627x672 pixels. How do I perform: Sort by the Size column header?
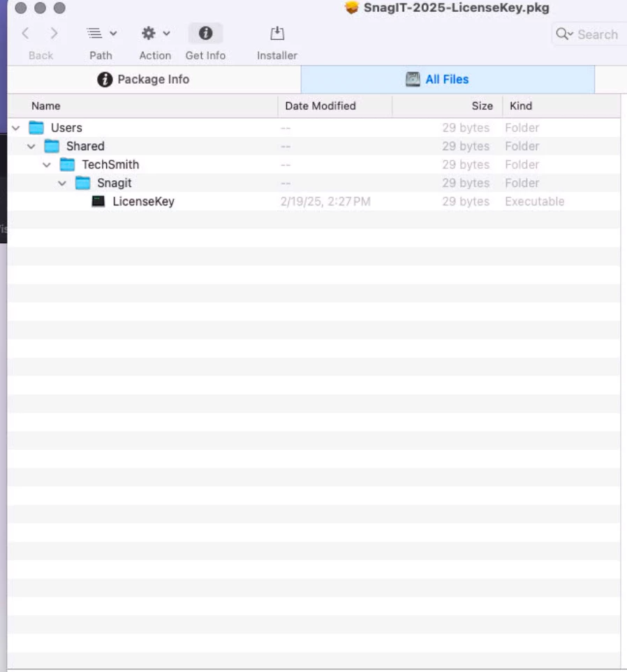(447, 106)
